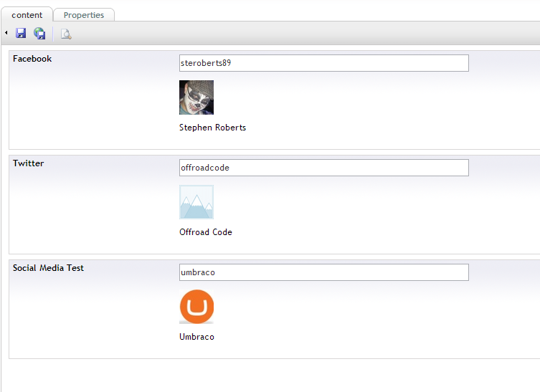This screenshot has height=392, width=540.
Task: Click the Facebook input field containing steroberts89
Action: [323, 63]
